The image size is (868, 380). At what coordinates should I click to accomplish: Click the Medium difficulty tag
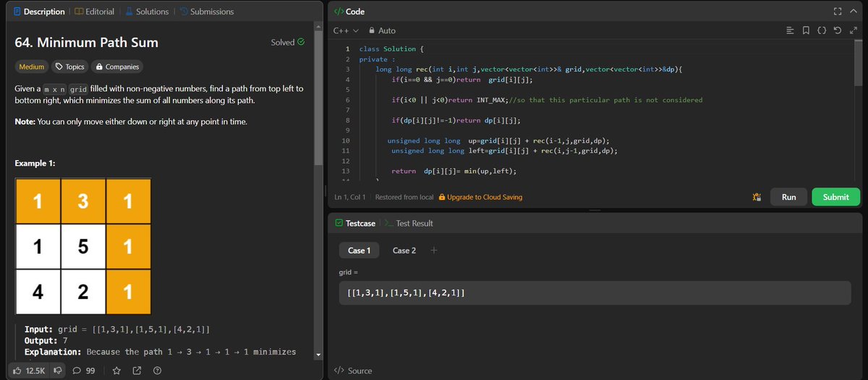[31, 67]
